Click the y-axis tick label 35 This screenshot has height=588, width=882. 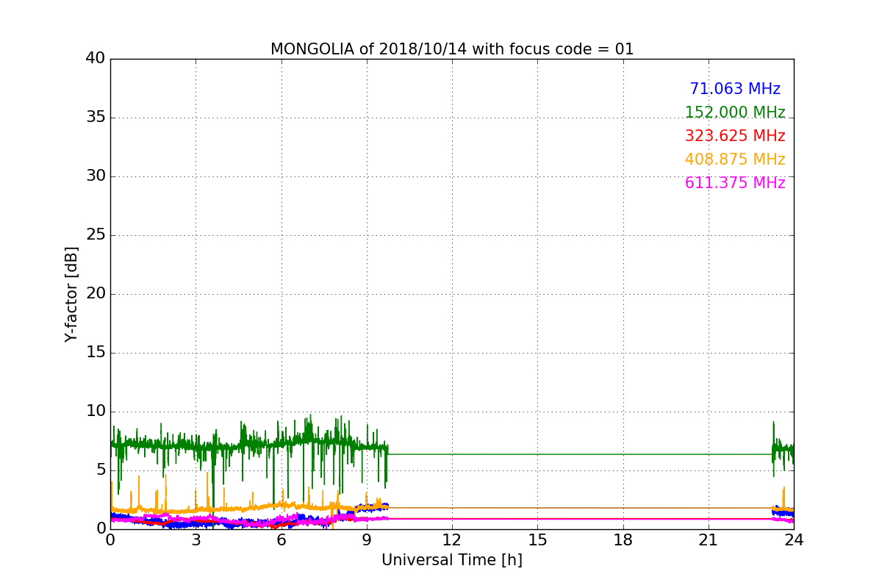(x=95, y=118)
